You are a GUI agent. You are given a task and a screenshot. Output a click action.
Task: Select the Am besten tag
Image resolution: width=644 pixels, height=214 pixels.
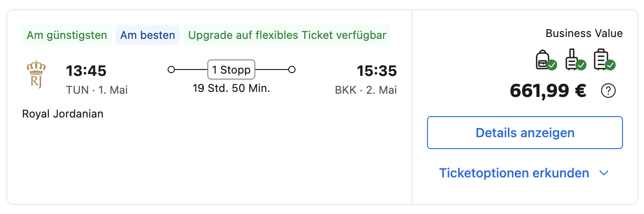148,35
